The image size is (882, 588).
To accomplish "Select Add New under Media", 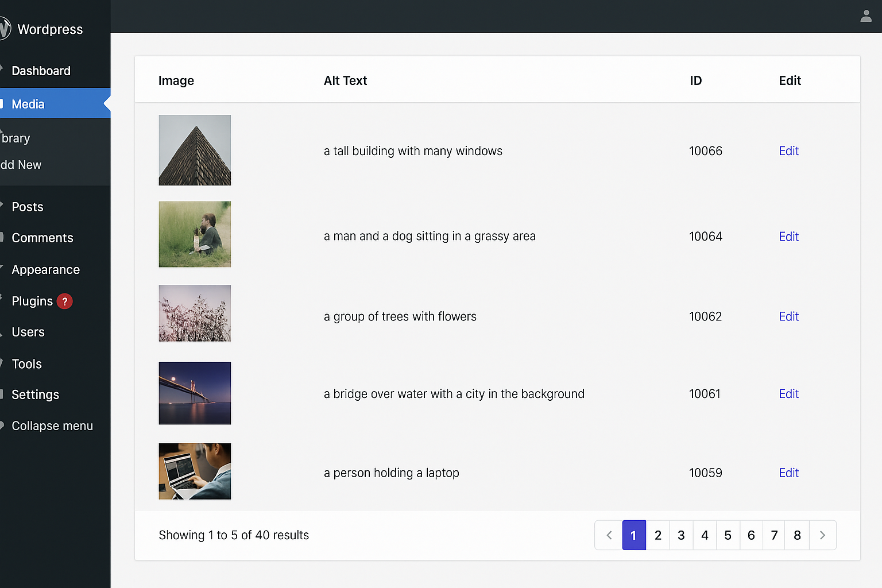I will point(21,165).
